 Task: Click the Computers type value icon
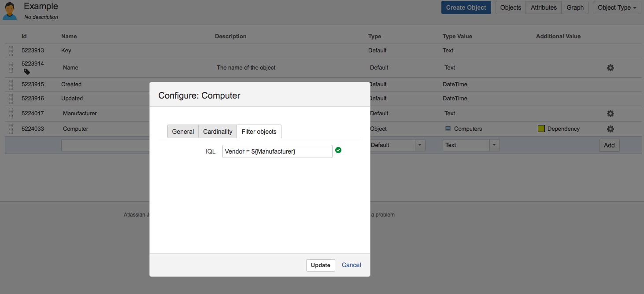[x=448, y=129]
